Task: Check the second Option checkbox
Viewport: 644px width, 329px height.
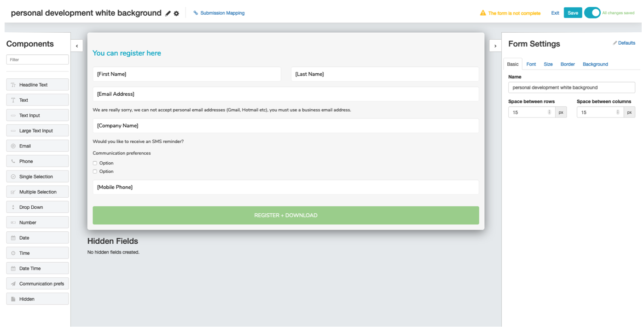Action: coord(95,171)
